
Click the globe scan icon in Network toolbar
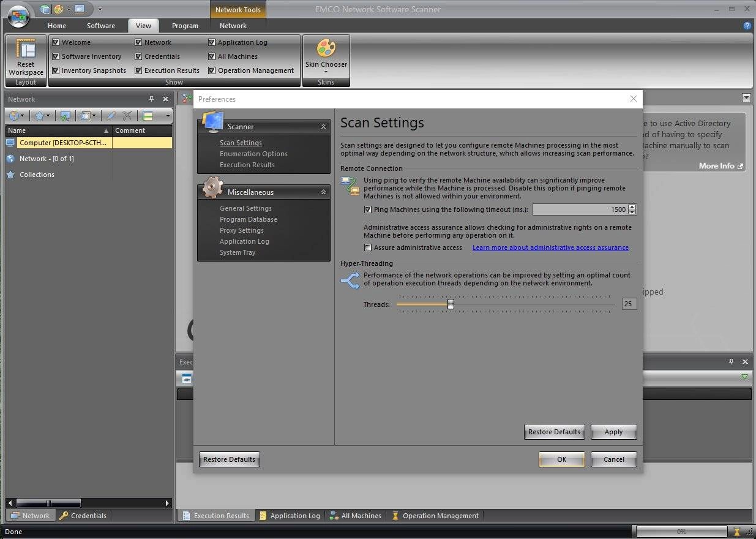[x=13, y=115]
